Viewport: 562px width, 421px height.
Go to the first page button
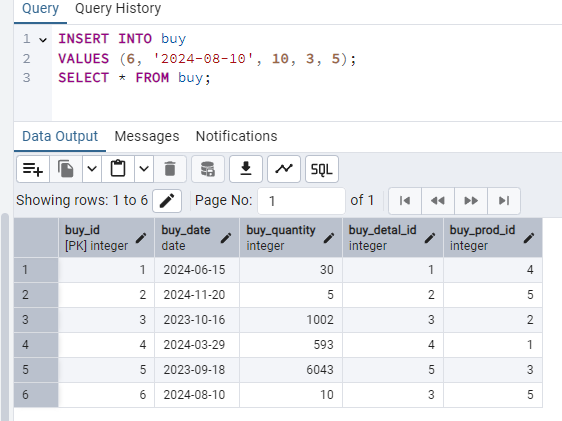[x=405, y=201]
